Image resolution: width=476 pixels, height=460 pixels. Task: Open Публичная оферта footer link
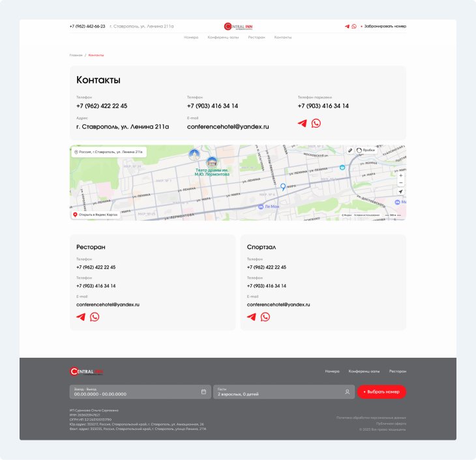pyautogui.click(x=391, y=424)
